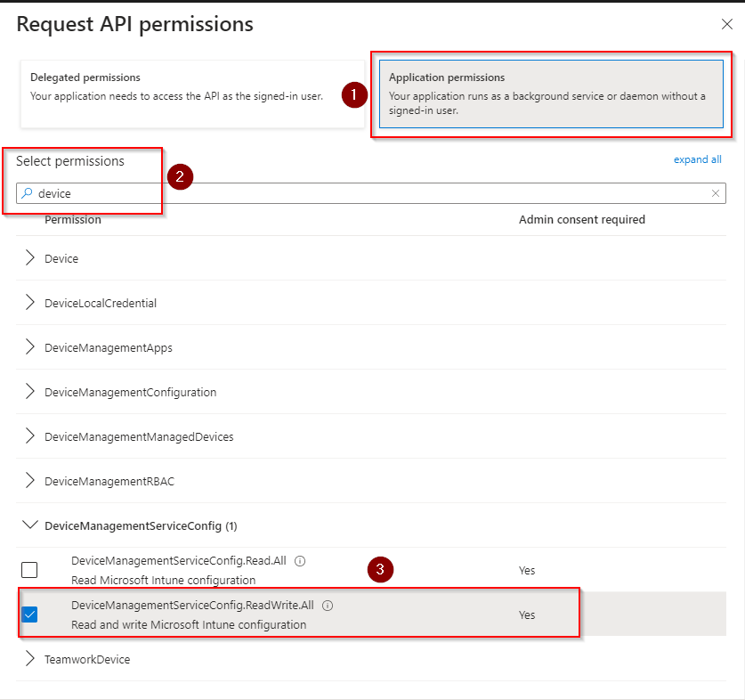
Task: Close the Request API permissions panel
Action: [726, 25]
